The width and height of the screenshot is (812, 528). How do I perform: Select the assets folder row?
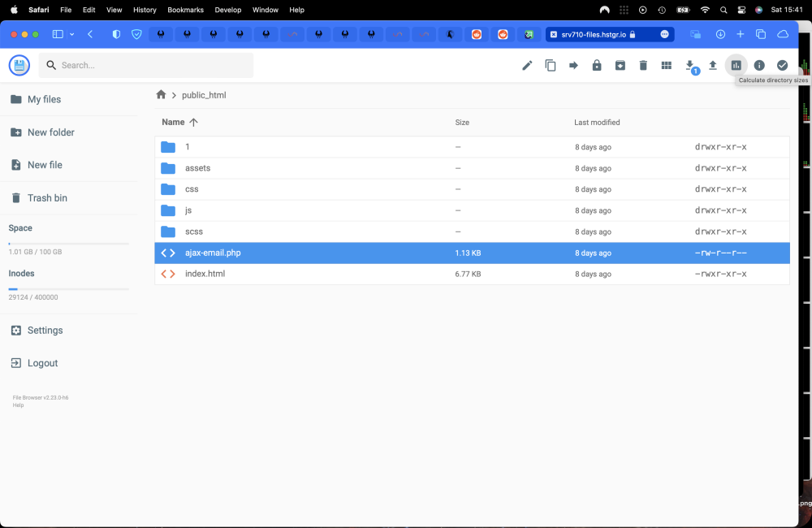click(472, 168)
